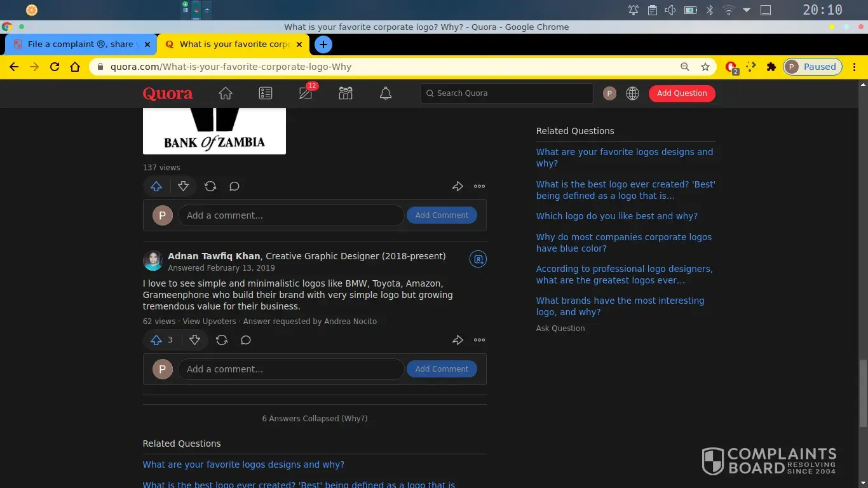Click comment field under Adnan's answer
The image size is (868, 488).
tap(291, 369)
